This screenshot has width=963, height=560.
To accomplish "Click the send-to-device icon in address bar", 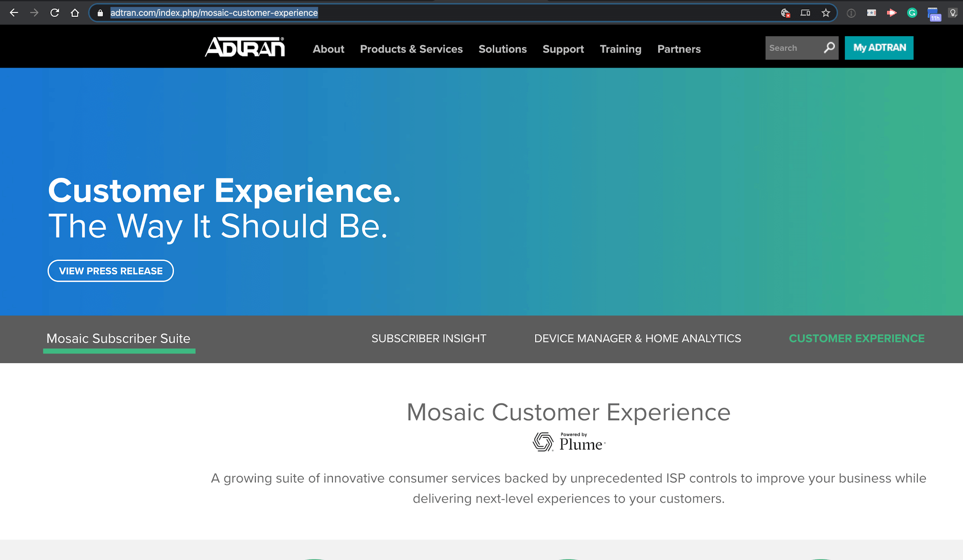I will (806, 13).
